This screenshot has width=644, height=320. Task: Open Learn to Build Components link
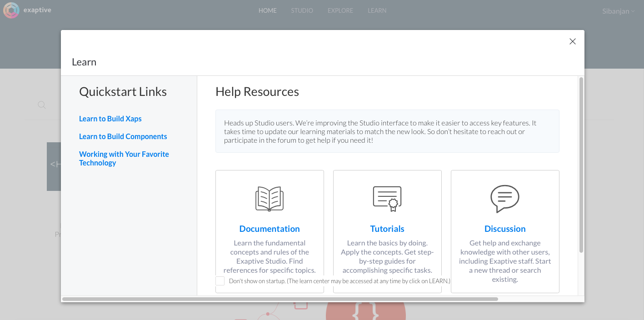coord(123,136)
